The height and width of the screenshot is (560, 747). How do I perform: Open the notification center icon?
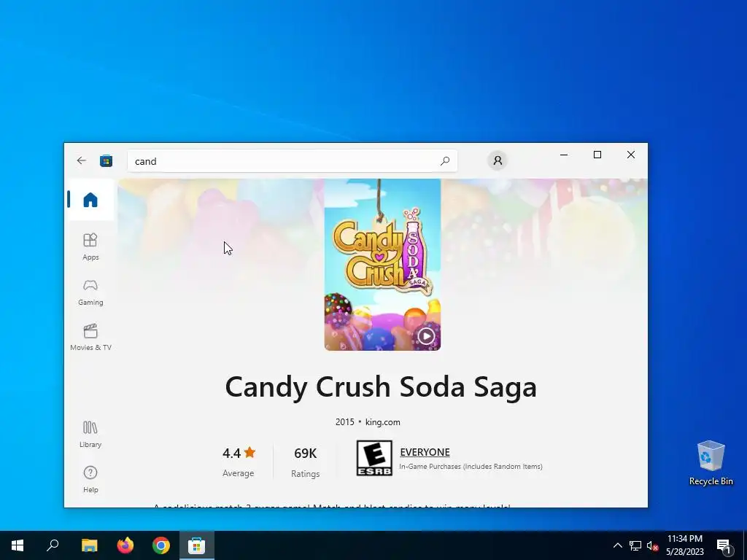pos(723,546)
